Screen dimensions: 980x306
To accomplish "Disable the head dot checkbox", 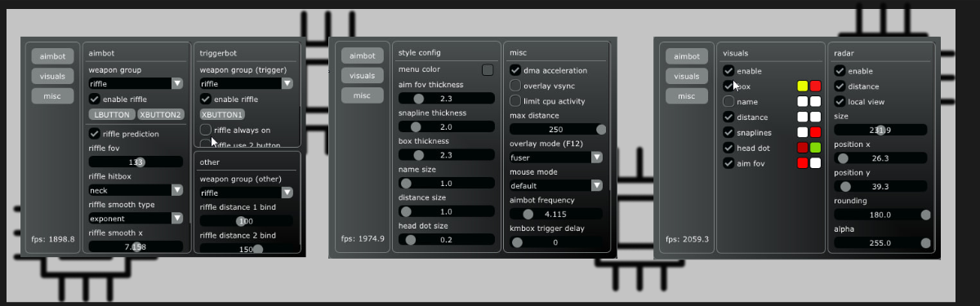I will coord(728,148).
